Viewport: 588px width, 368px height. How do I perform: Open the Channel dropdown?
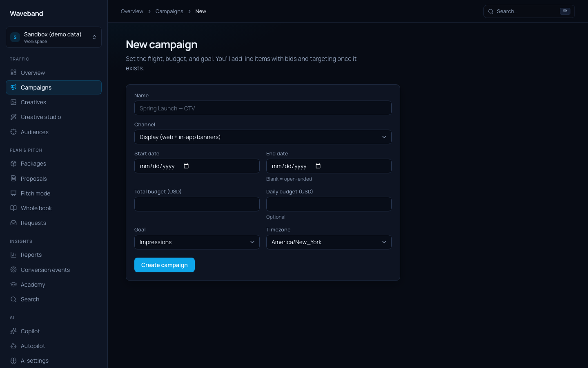click(x=263, y=137)
